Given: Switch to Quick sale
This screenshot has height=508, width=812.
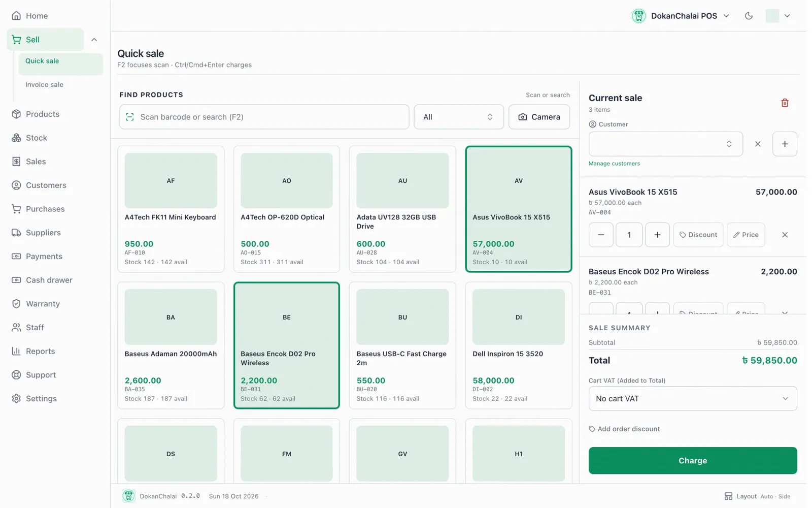Looking at the screenshot, I should point(61,65).
